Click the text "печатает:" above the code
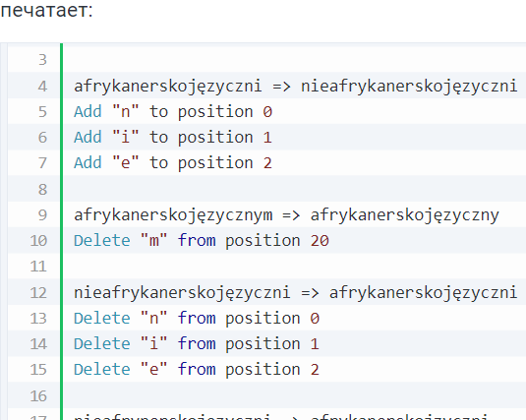Image resolution: width=526 pixels, height=420 pixels. point(46,11)
